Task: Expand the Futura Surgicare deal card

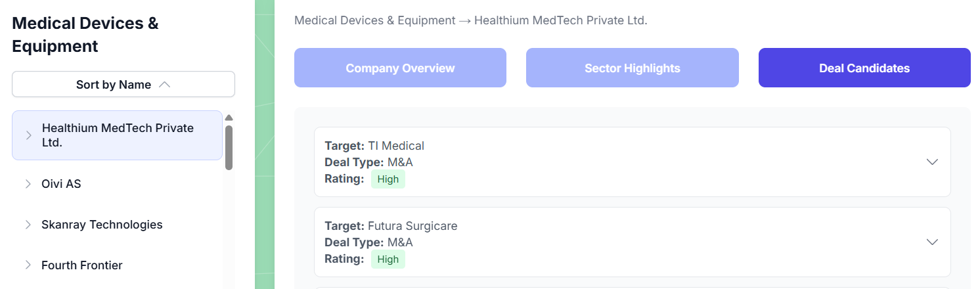Action: [x=931, y=242]
